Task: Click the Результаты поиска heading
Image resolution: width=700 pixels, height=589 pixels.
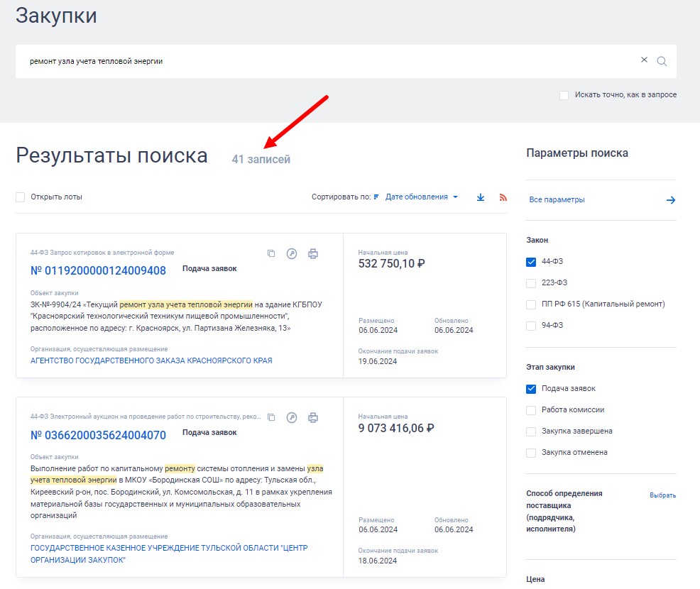Action: tap(111, 155)
